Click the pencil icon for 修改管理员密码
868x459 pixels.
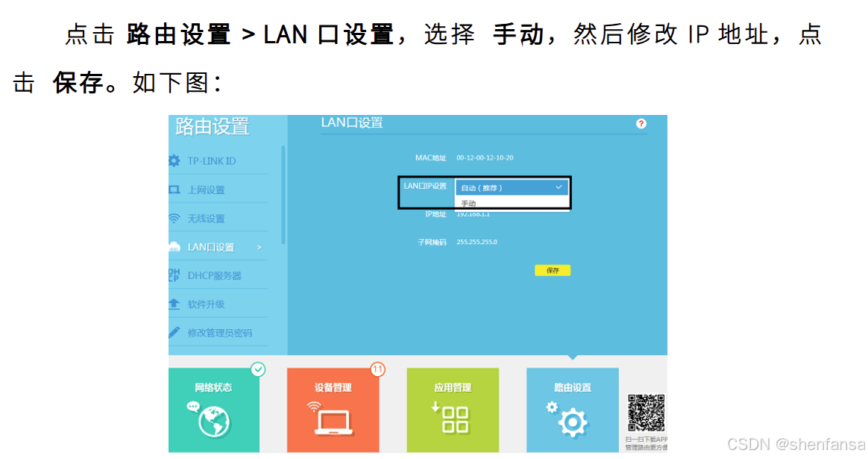point(174,332)
